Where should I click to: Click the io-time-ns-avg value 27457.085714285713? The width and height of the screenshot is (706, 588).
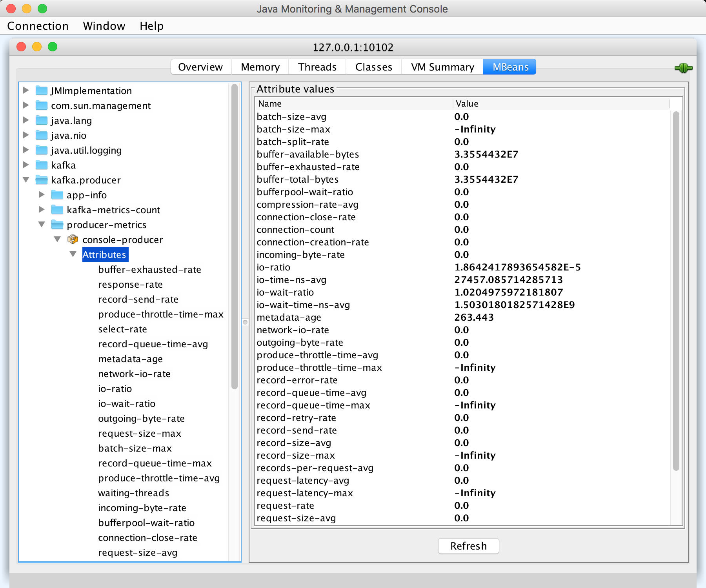tap(509, 279)
